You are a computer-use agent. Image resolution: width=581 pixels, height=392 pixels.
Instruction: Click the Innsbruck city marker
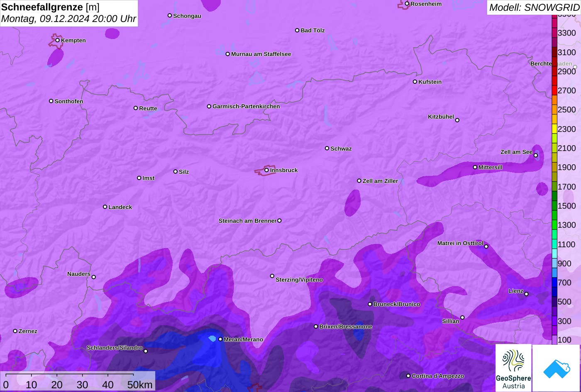[266, 170]
